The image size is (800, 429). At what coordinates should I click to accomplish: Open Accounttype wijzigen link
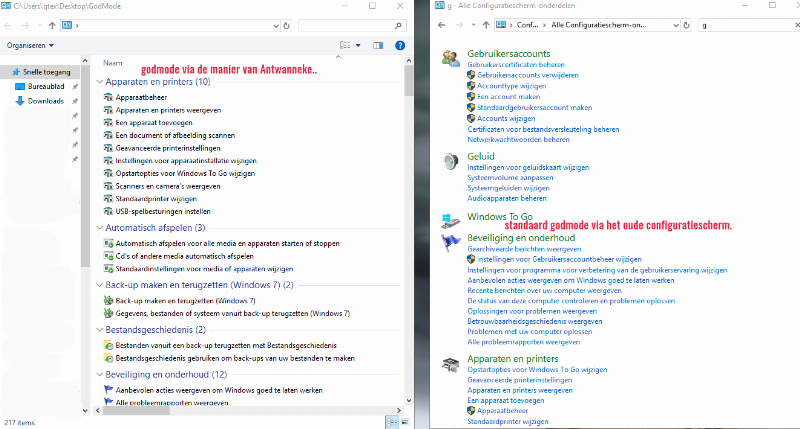(x=511, y=86)
